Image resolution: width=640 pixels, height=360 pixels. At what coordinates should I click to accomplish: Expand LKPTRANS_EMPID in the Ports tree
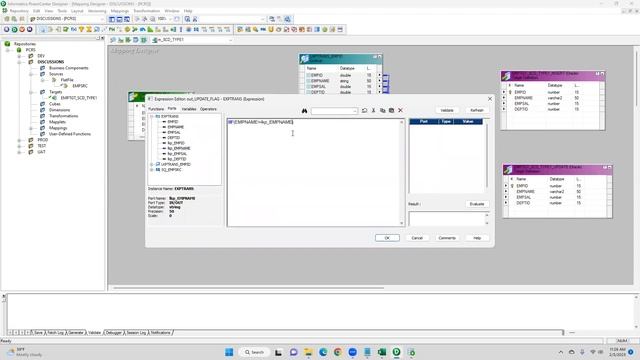pos(152,164)
